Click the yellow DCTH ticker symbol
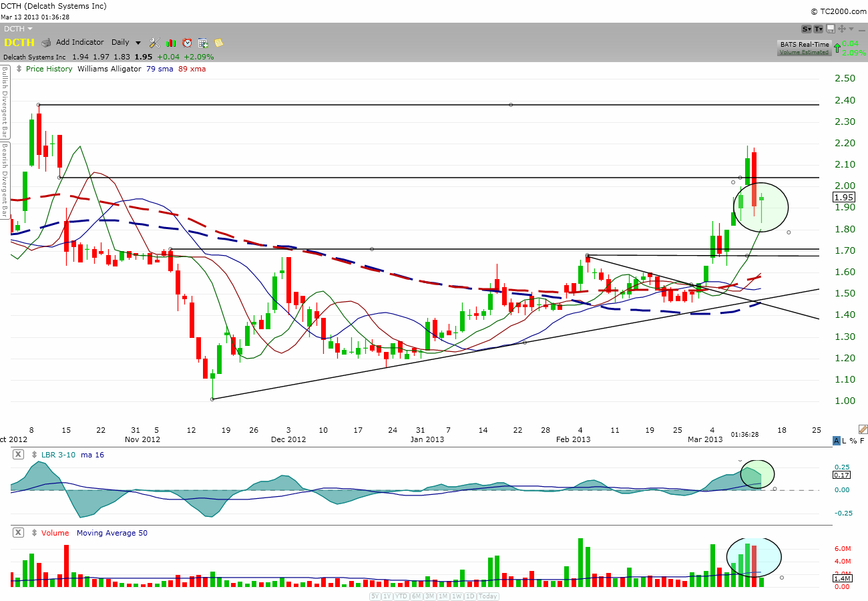 (19, 42)
